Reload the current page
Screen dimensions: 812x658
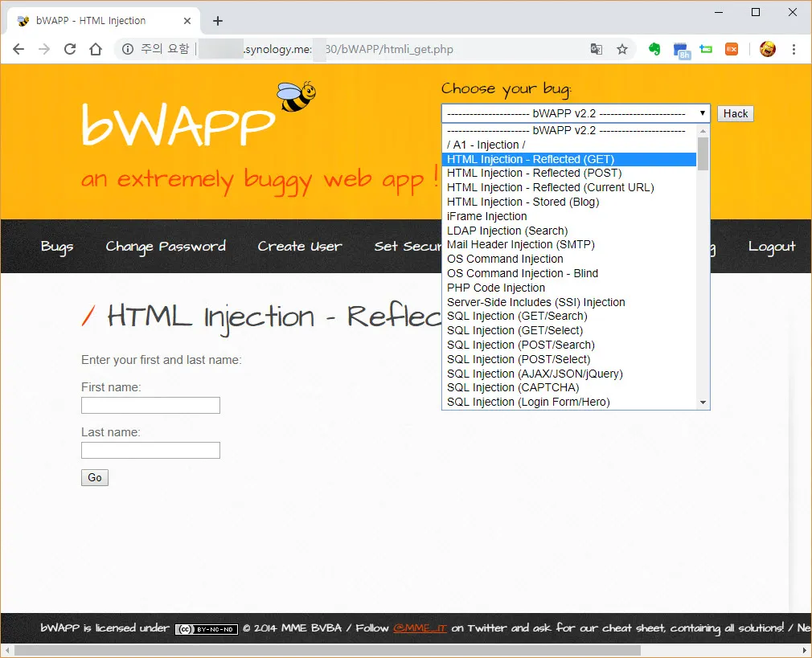[70, 49]
